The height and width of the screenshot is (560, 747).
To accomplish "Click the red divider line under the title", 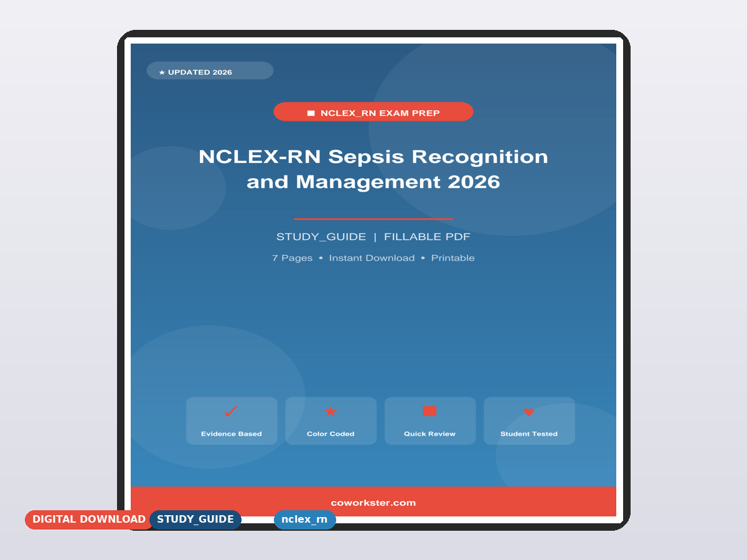I will (x=374, y=219).
